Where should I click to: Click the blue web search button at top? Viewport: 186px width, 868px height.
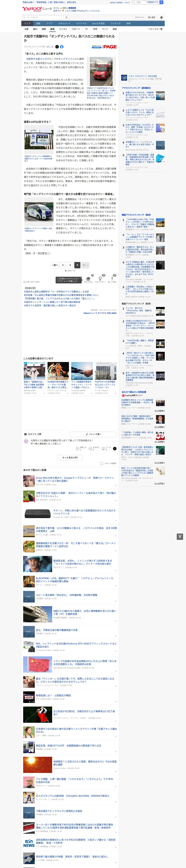coord(161,2)
